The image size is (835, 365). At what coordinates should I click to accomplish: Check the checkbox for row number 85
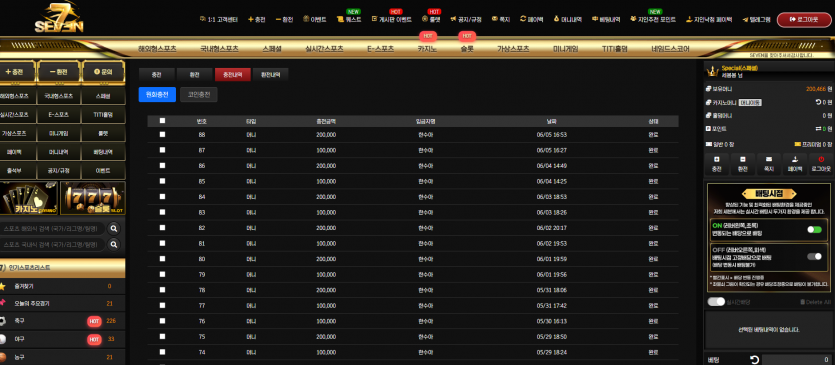click(162, 181)
